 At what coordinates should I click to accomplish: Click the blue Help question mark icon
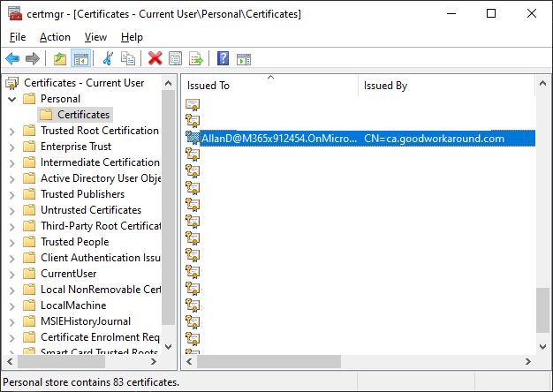click(223, 59)
